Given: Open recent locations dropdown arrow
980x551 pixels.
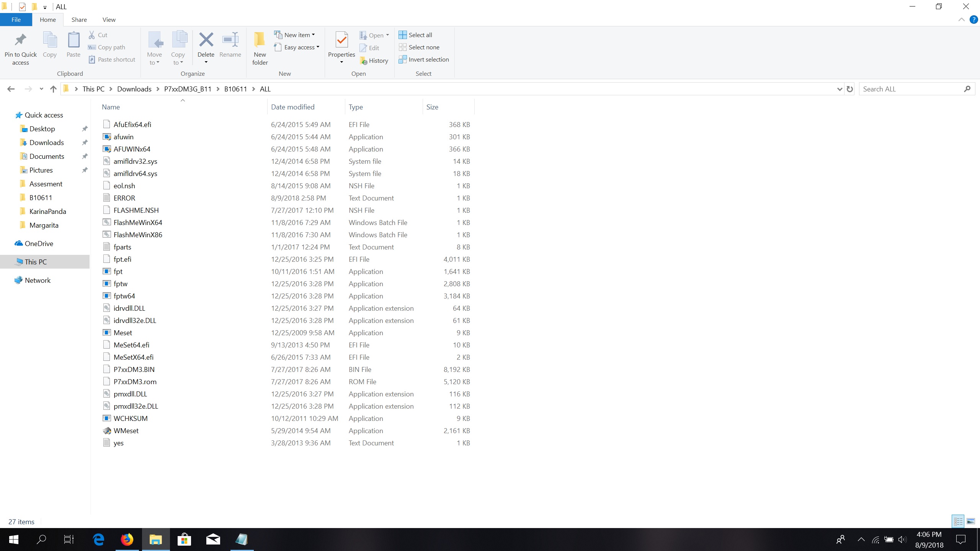Looking at the screenshot, I should (x=41, y=89).
